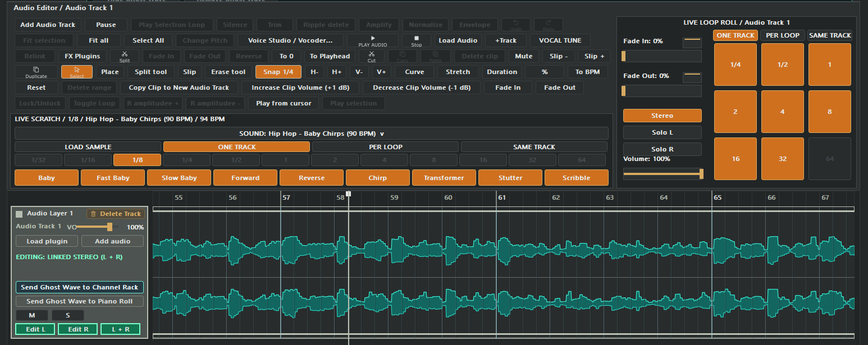Trigger the Stutter scratch
Screen dimensions: 868x345
point(510,178)
